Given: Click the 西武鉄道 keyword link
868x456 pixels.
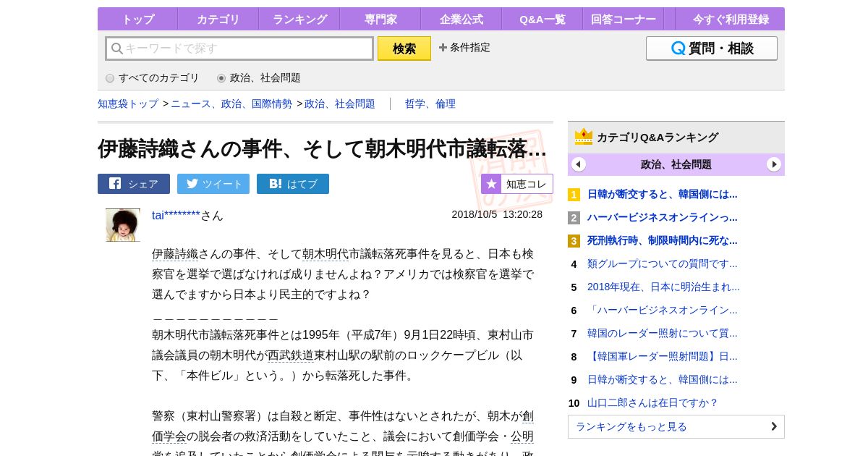Looking at the screenshot, I should pos(291,355).
